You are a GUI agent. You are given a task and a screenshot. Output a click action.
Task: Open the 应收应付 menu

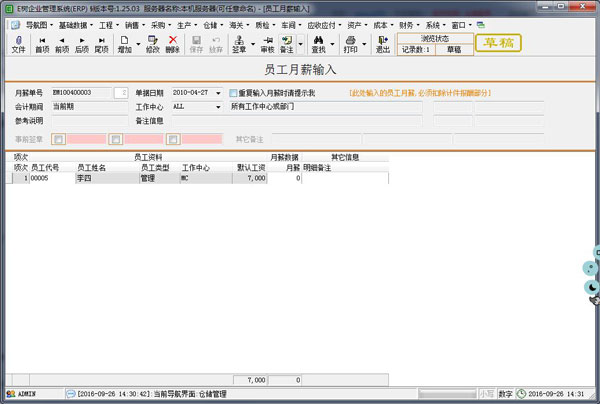pyautogui.click(x=324, y=25)
